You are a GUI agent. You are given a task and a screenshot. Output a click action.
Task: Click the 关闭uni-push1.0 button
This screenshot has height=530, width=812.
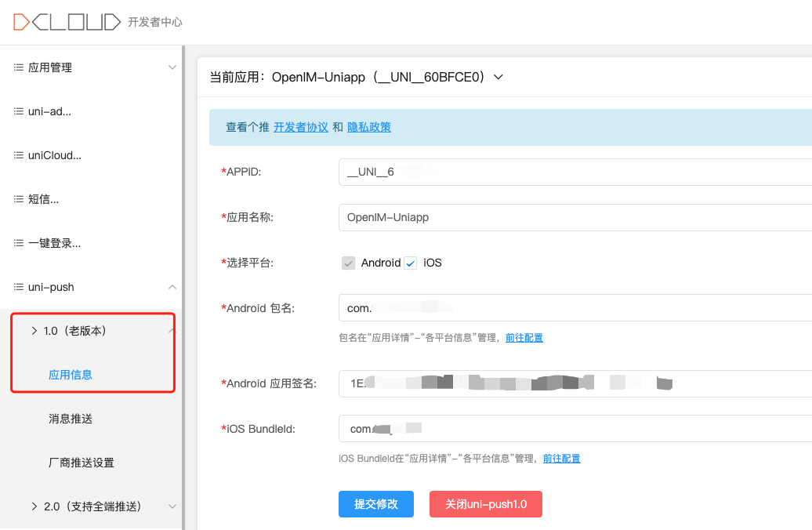[486, 504]
